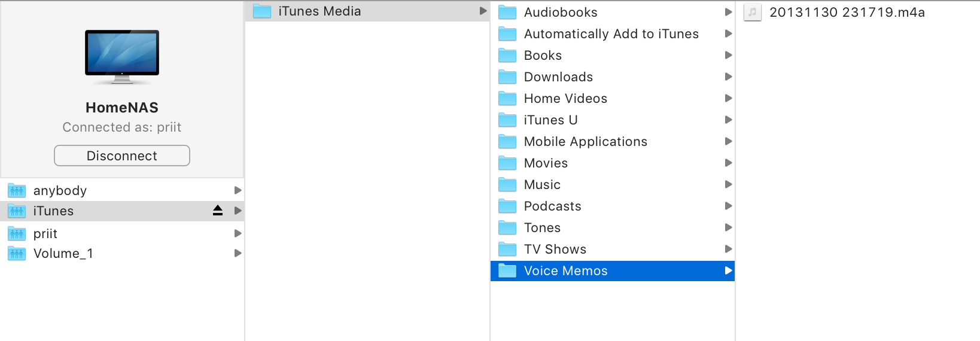Open the Music folder

613,184
